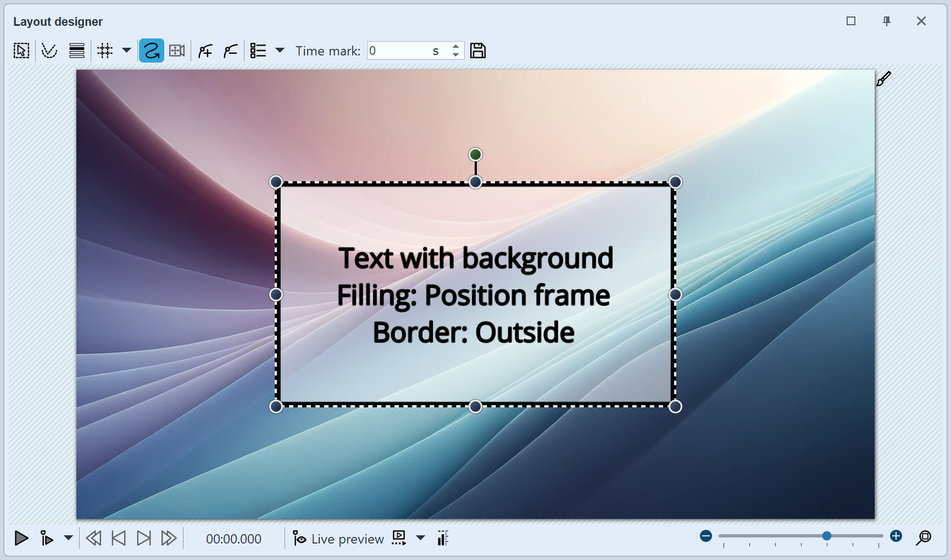Select the add point tool
This screenshot has width=951, height=560.
coord(204,50)
